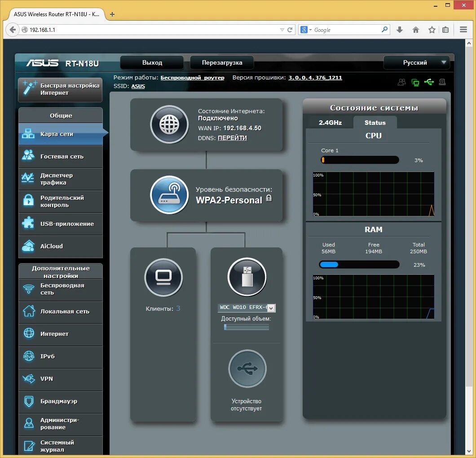
Task: Open Брандмауэр settings menu item
Action: [x=61, y=401]
